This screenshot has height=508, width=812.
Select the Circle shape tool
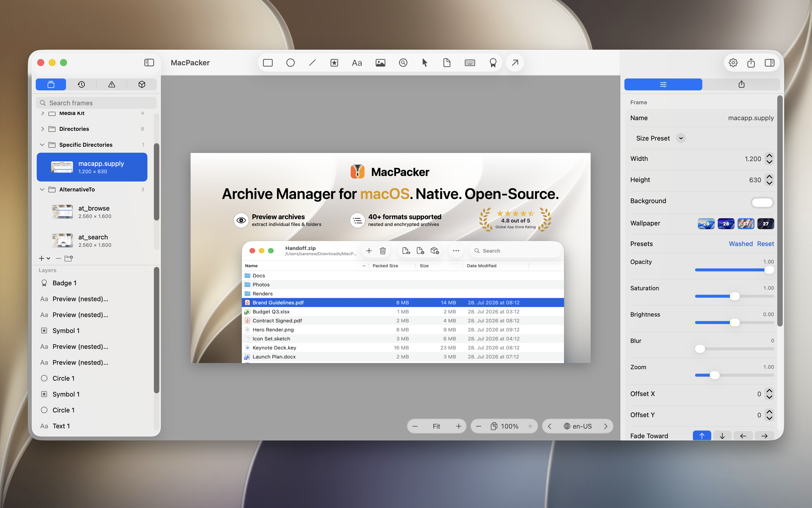point(290,63)
